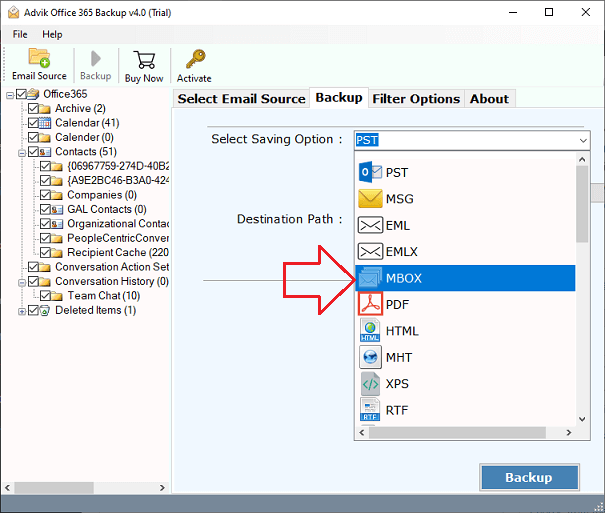Viewport: 605px width, 513px height.
Task: Click the EMLX envelope icon
Action: click(370, 251)
